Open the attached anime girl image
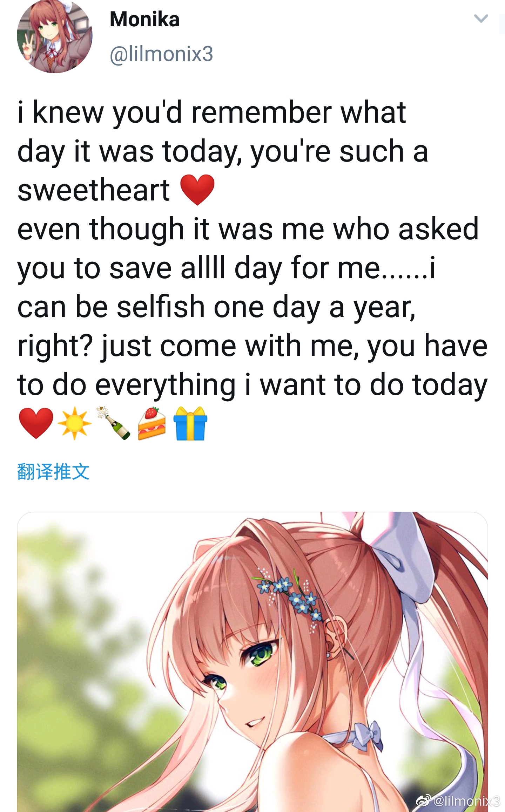This screenshot has height=812, width=505. click(x=252, y=662)
